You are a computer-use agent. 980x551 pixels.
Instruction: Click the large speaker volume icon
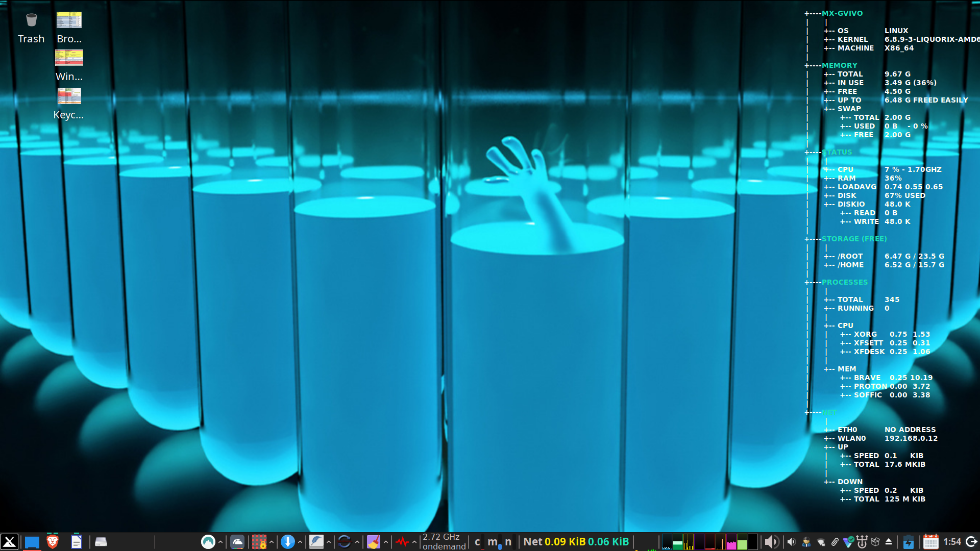click(x=772, y=542)
